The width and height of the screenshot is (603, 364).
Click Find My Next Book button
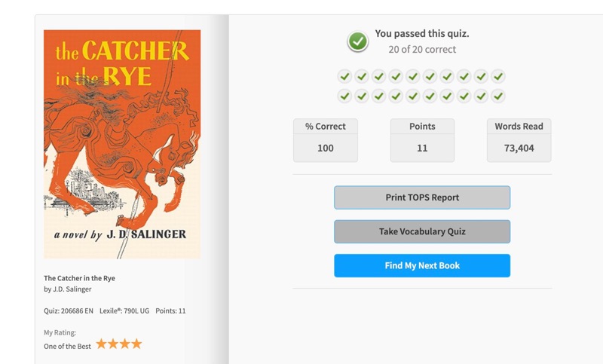tap(422, 265)
